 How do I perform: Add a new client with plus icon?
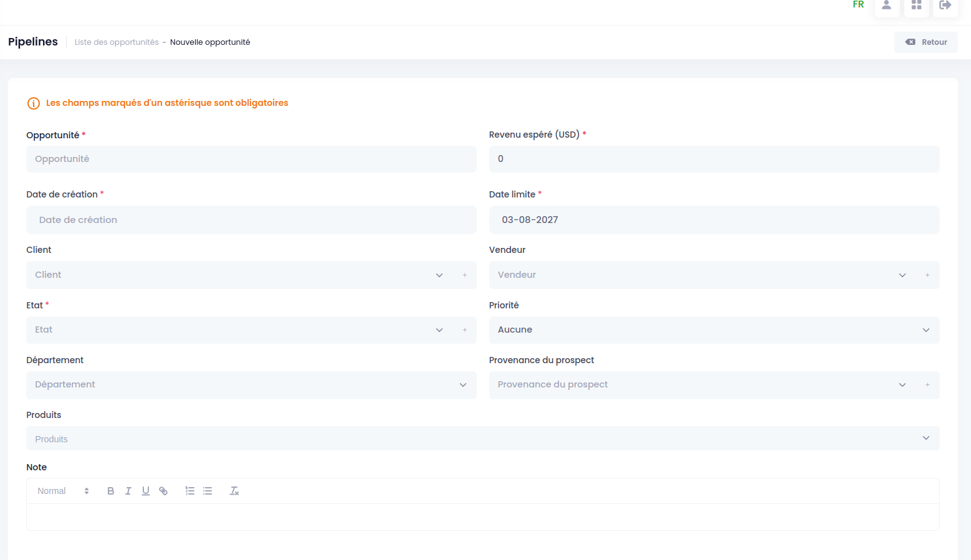(x=465, y=275)
